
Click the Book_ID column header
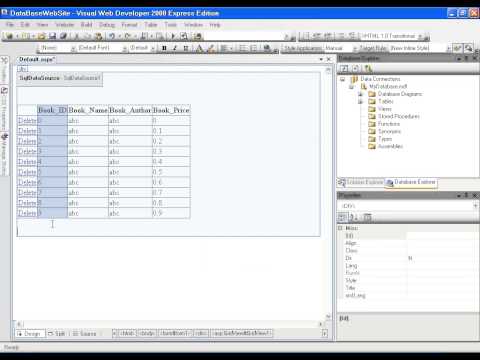[53, 110]
